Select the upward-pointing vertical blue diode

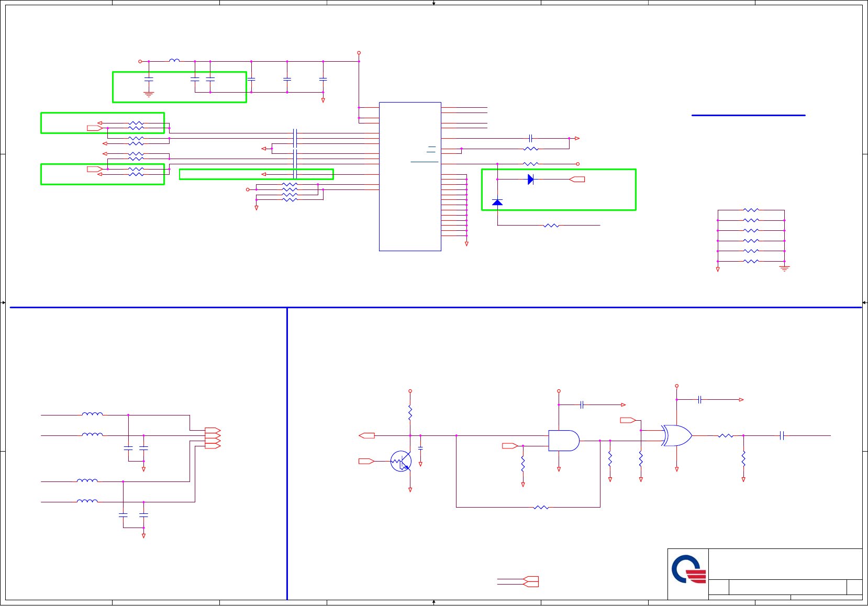tap(497, 202)
